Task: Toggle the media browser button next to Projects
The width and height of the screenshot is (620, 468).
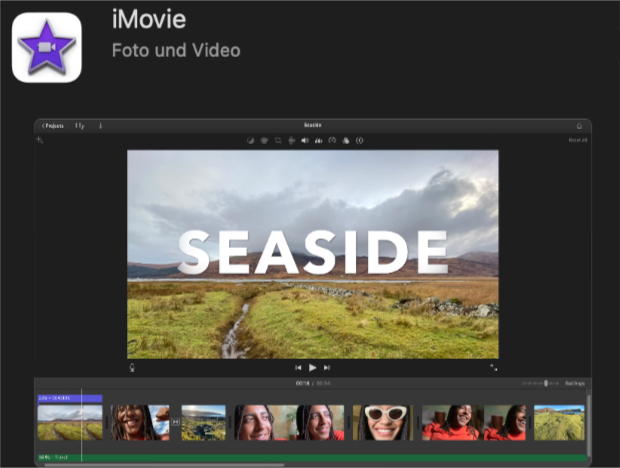Action: point(79,126)
